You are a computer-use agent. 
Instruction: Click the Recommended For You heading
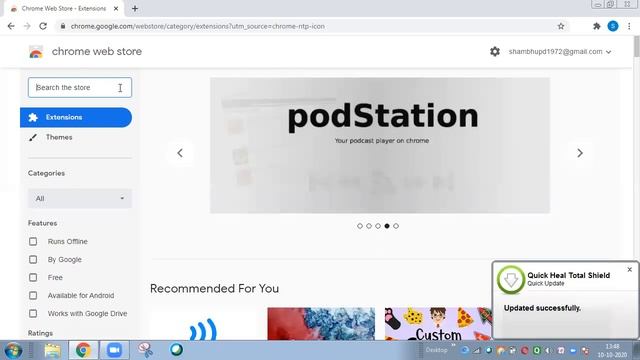(x=214, y=289)
